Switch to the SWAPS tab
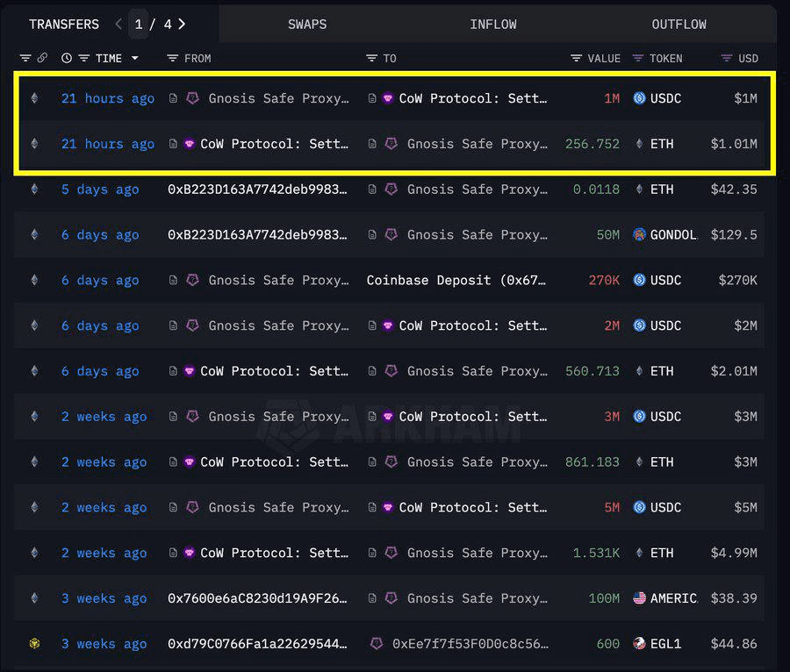This screenshot has height=672, width=790. tap(307, 25)
